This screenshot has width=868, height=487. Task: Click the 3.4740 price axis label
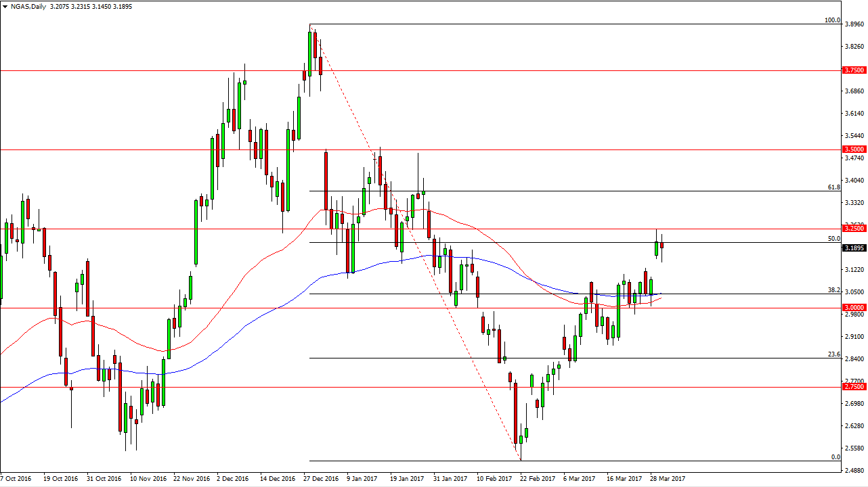[x=855, y=158]
